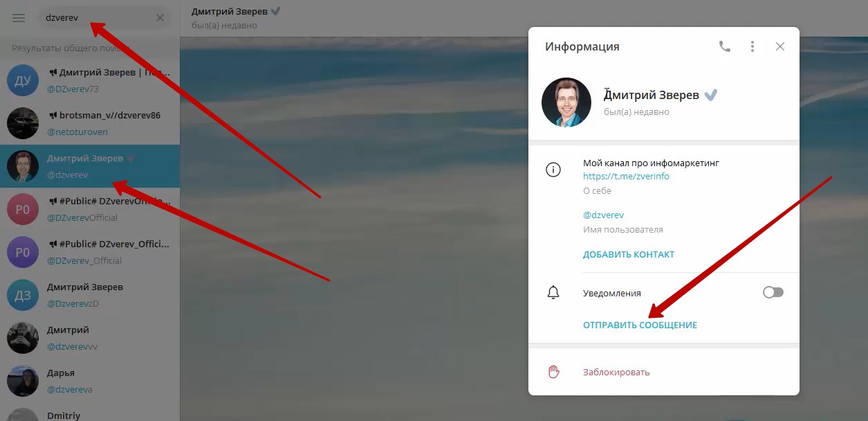Click into the search input field
This screenshot has height=421, width=868.
(x=97, y=18)
